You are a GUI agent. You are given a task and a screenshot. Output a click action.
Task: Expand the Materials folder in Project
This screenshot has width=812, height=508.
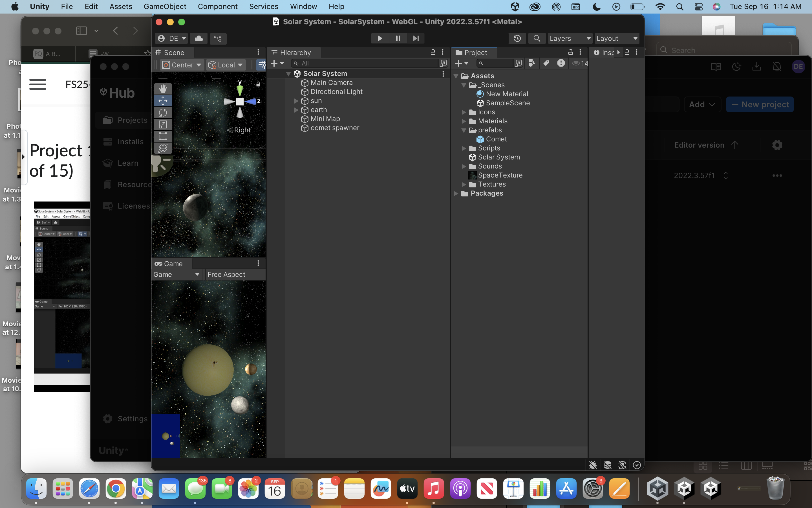click(464, 121)
